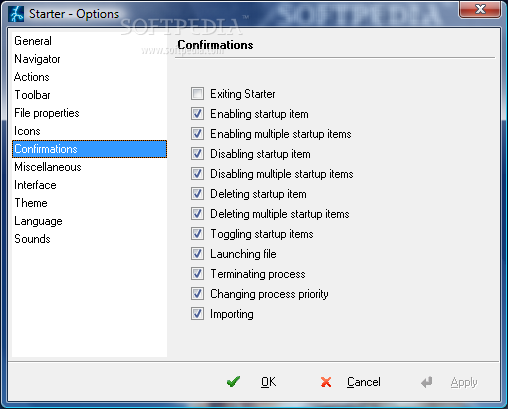Switch to Interface options

pyautogui.click(x=89, y=185)
